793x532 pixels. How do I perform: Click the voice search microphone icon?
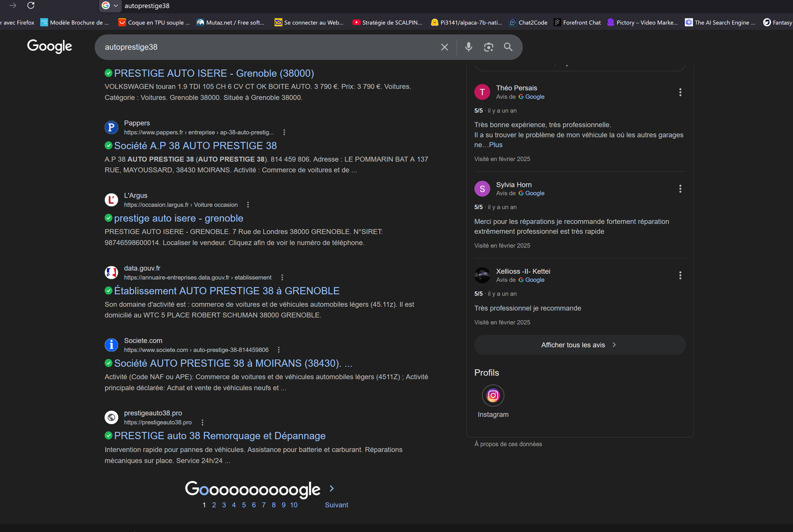coord(469,47)
